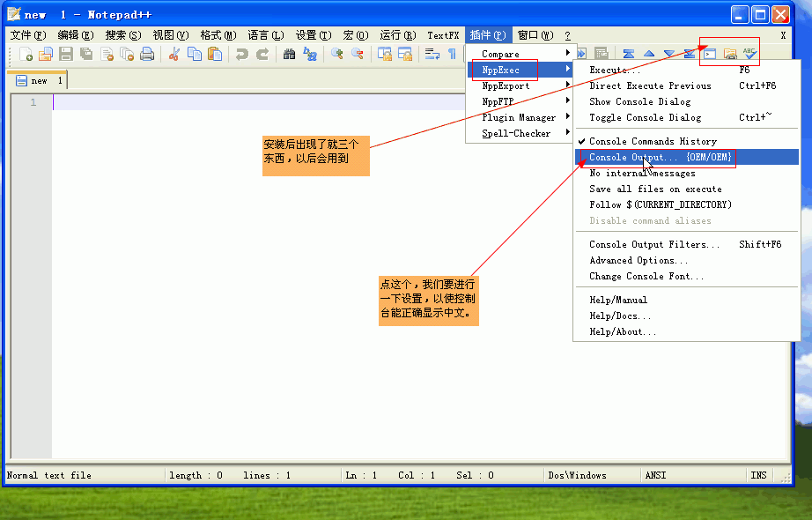The height and width of the screenshot is (520, 812).
Task: Click the NppExec console toolbar icon
Action: tap(710, 54)
